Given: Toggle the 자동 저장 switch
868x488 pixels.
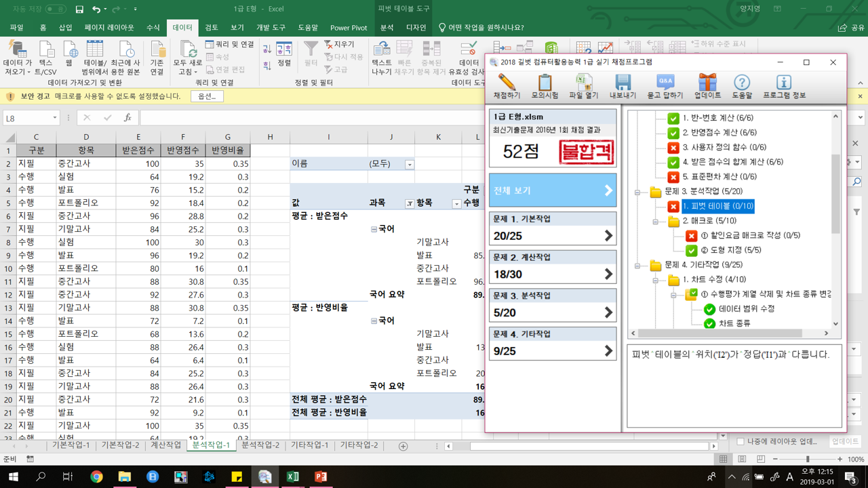Looking at the screenshot, I should [x=55, y=9].
